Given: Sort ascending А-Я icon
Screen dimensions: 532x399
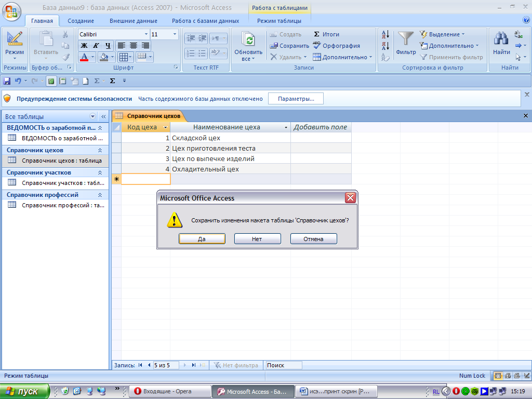Looking at the screenshot, I should (x=385, y=34).
